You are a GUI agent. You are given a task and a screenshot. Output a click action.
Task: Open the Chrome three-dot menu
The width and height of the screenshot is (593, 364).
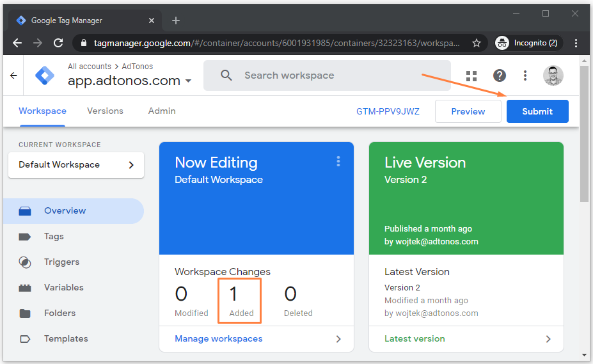[576, 43]
